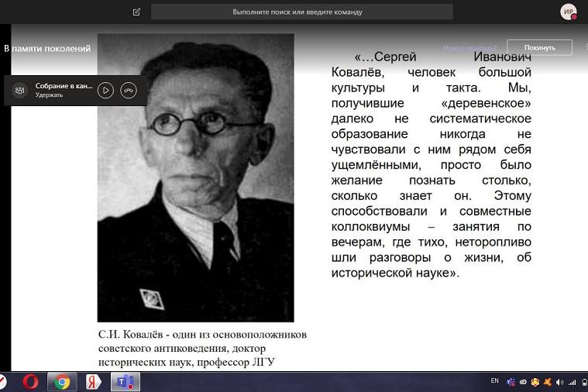The height and width of the screenshot is (392, 588).
Task: Open Google Chrome from taskbar
Action: pyautogui.click(x=61, y=382)
